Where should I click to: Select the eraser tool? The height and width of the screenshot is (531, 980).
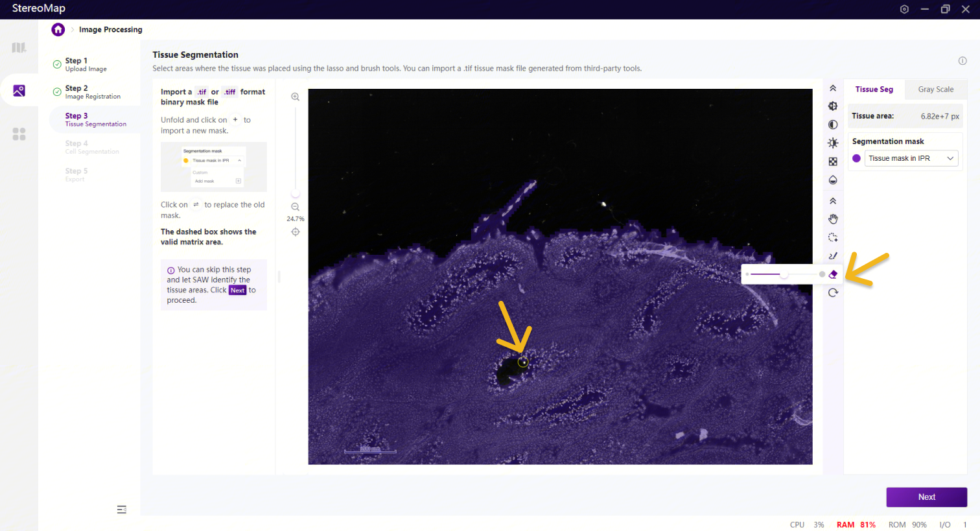coord(833,274)
